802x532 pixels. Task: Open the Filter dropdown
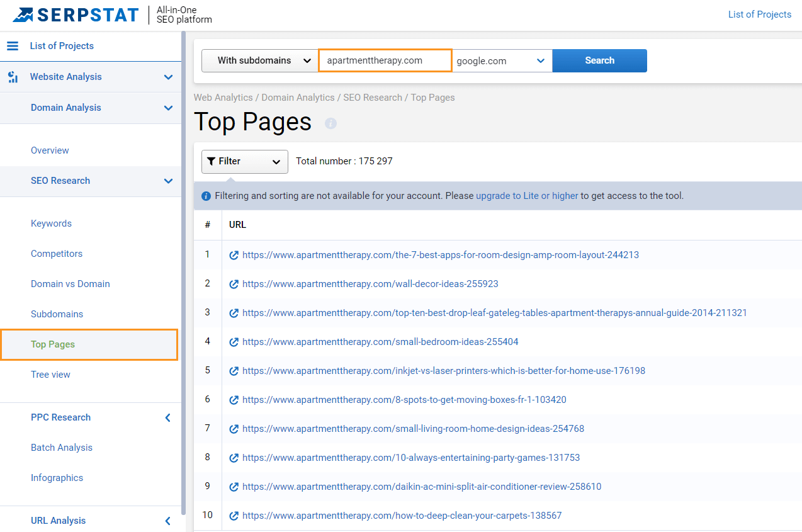pyautogui.click(x=245, y=161)
